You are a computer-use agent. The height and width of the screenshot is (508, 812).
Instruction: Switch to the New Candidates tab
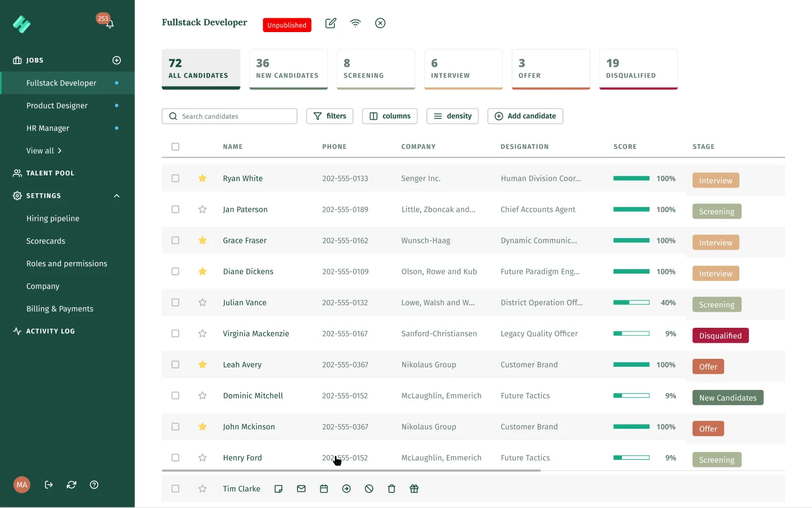tap(288, 69)
